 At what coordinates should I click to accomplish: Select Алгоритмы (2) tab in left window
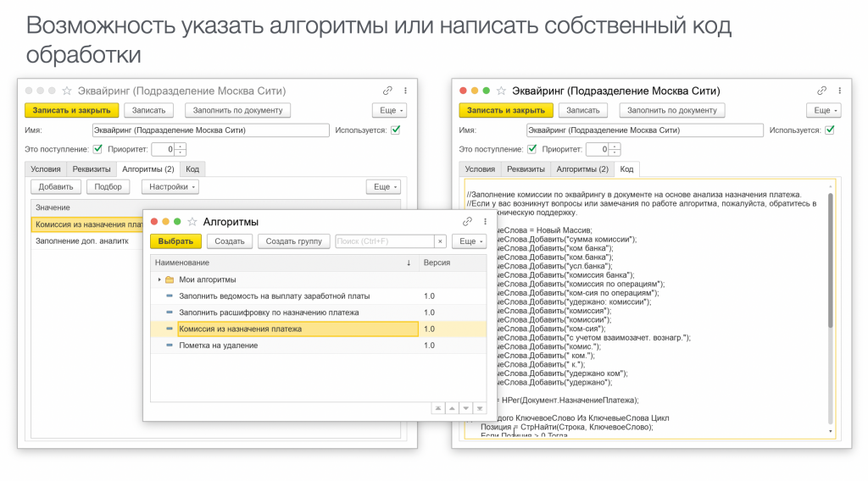click(147, 169)
